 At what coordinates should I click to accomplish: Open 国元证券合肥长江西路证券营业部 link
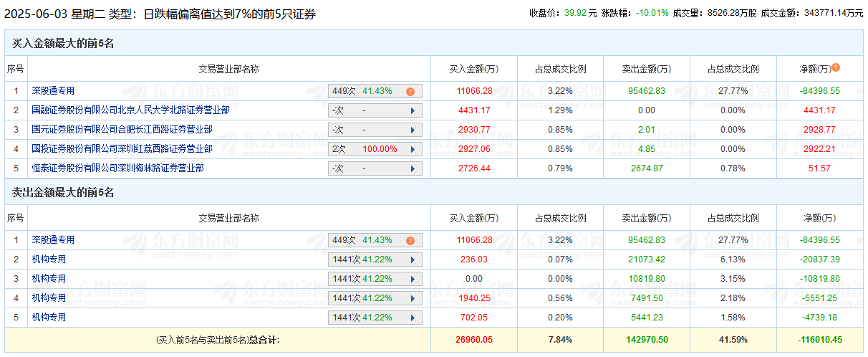click(122, 130)
